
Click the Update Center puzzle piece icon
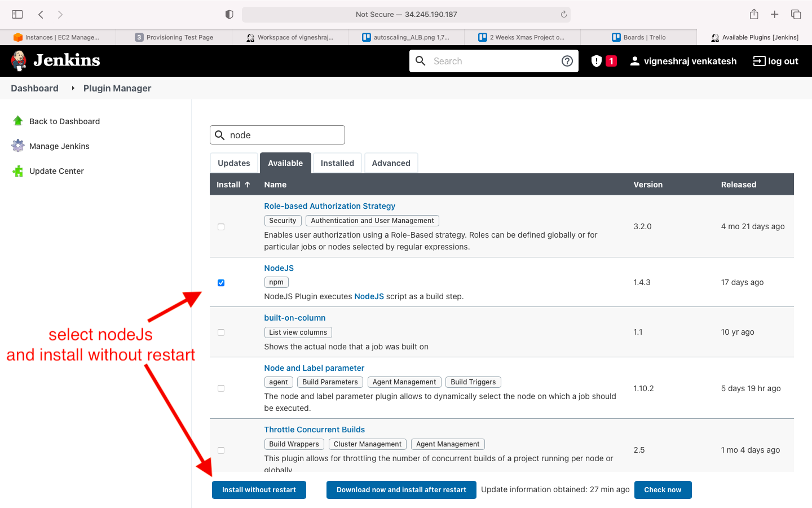(x=18, y=170)
